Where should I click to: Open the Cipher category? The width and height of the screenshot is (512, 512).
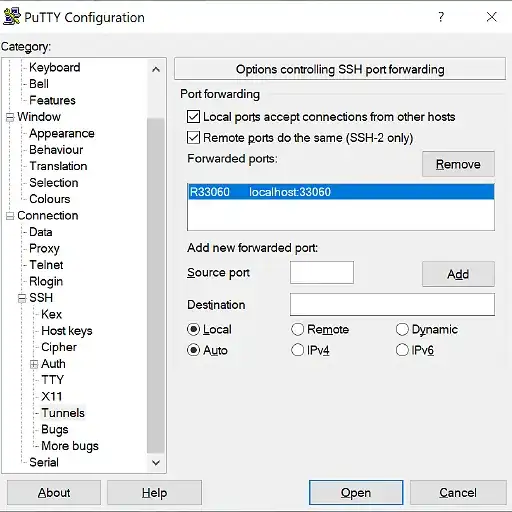[x=59, y=347]
